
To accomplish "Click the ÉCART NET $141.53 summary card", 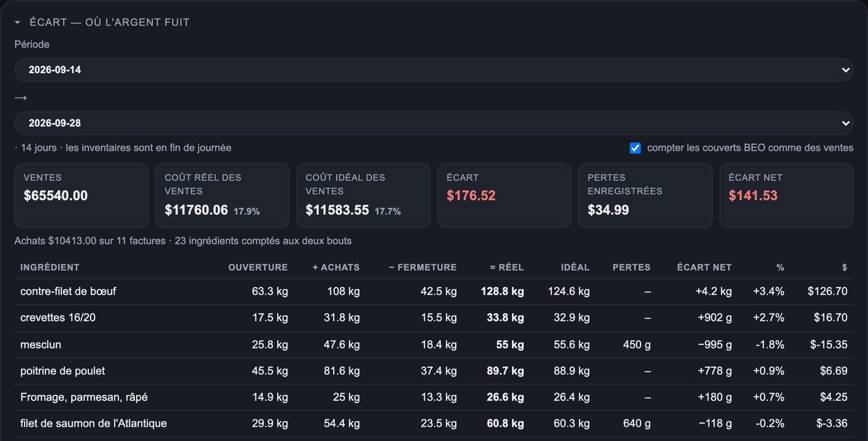I will [x=786, y=196].
